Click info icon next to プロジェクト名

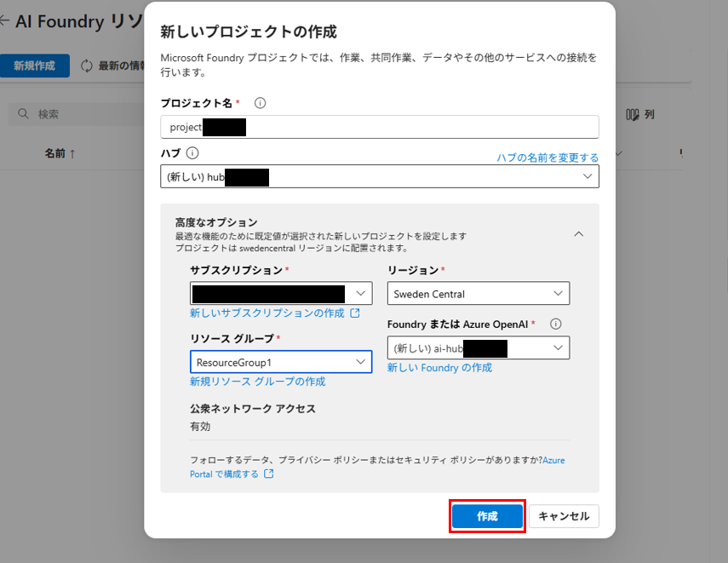[x=260, y=103]
